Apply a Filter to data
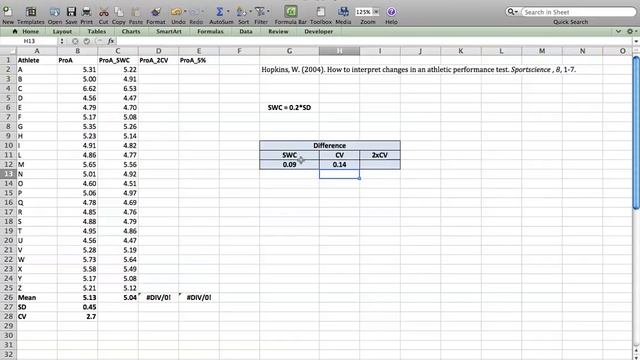This screenshot has width=640, height=360. coord(260,12)
